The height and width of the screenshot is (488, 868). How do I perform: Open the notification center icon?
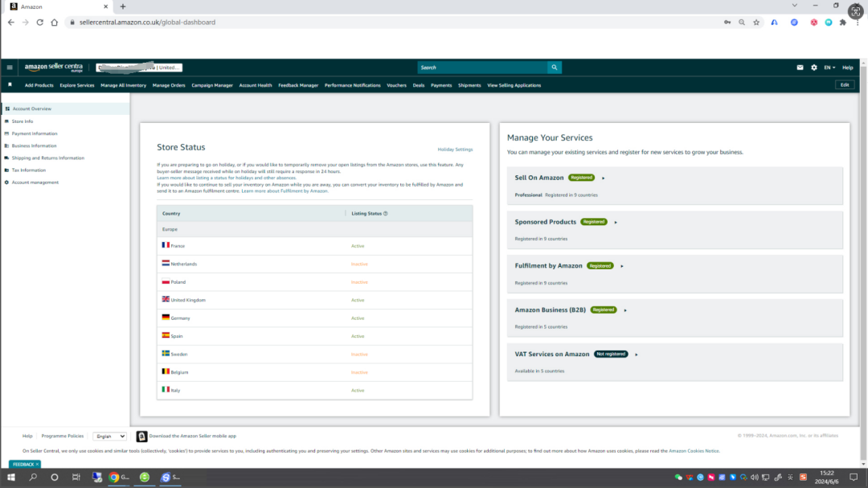coord(853,477)
